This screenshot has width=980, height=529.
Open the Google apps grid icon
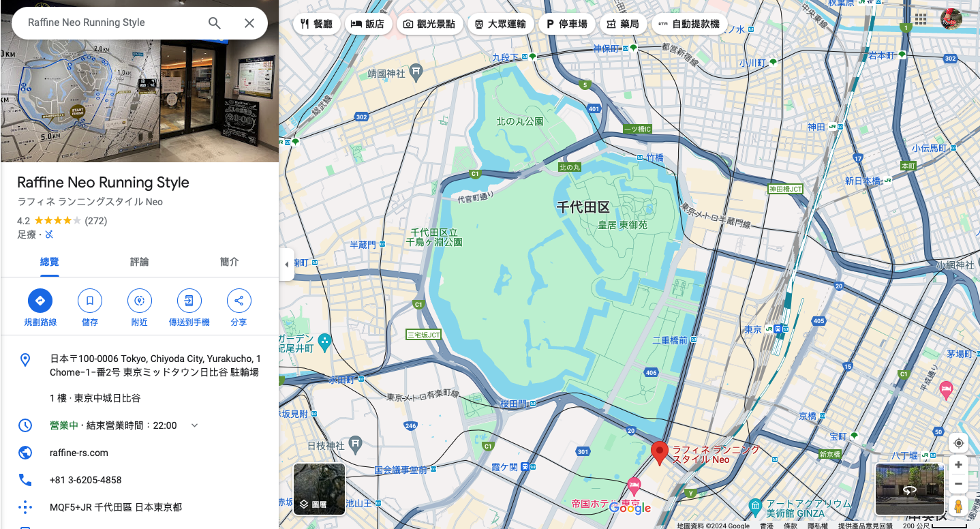921,18
